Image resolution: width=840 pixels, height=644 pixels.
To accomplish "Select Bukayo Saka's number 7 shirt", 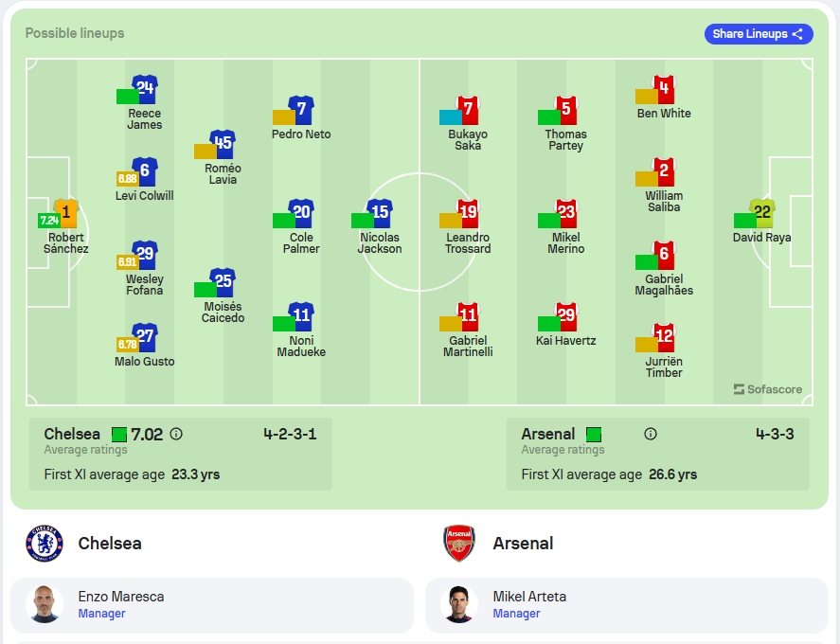I will [468, 111].
